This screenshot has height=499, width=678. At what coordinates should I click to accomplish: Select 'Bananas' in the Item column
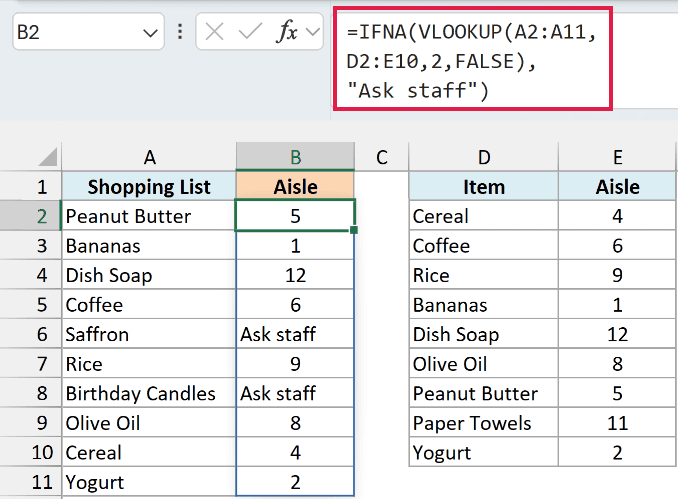tap(484, 304)
